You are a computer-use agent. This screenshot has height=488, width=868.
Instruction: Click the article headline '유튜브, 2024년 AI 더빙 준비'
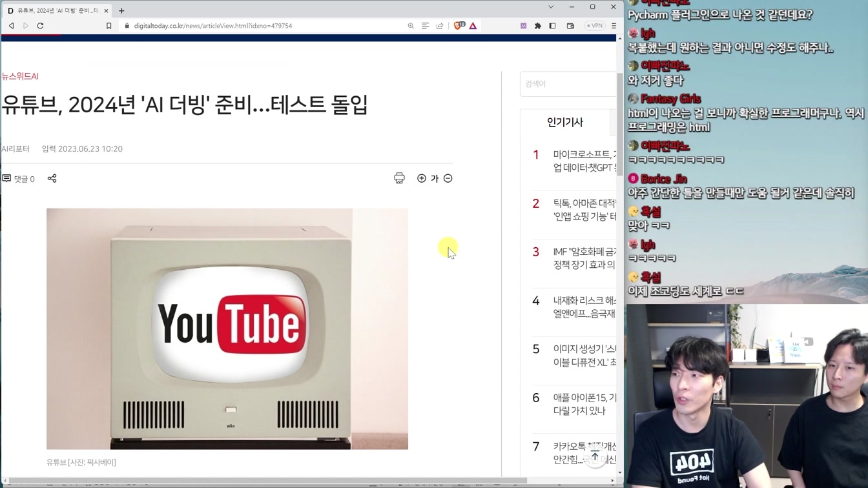click(x=185, y=105)
